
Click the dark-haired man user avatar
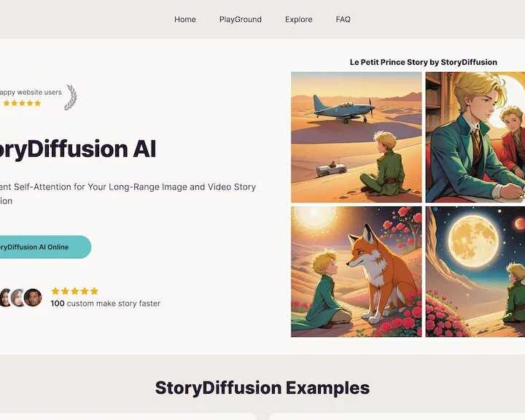pyautogui.click(x=33, y=297)
